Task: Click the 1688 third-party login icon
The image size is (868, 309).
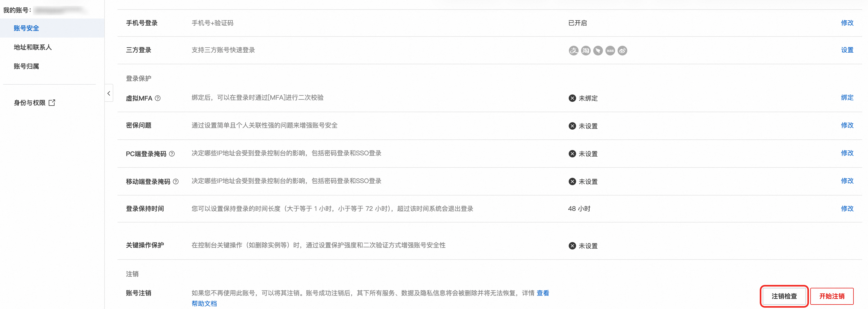Action: 610,51
